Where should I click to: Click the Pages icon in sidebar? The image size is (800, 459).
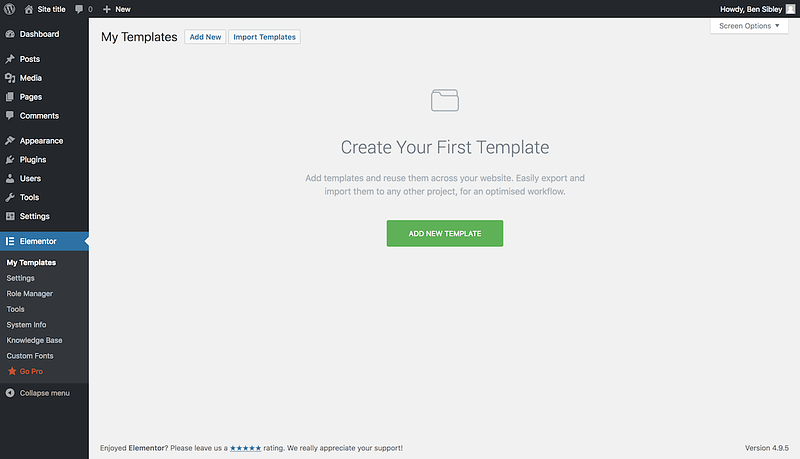coord(10,97)
